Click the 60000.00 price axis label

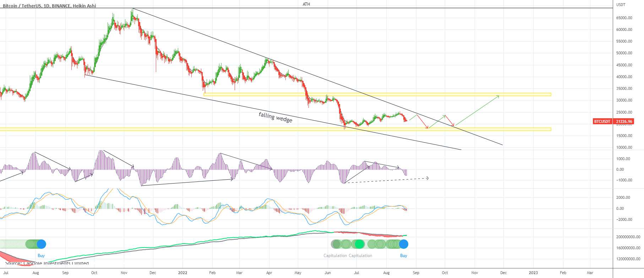click(624, 29)
